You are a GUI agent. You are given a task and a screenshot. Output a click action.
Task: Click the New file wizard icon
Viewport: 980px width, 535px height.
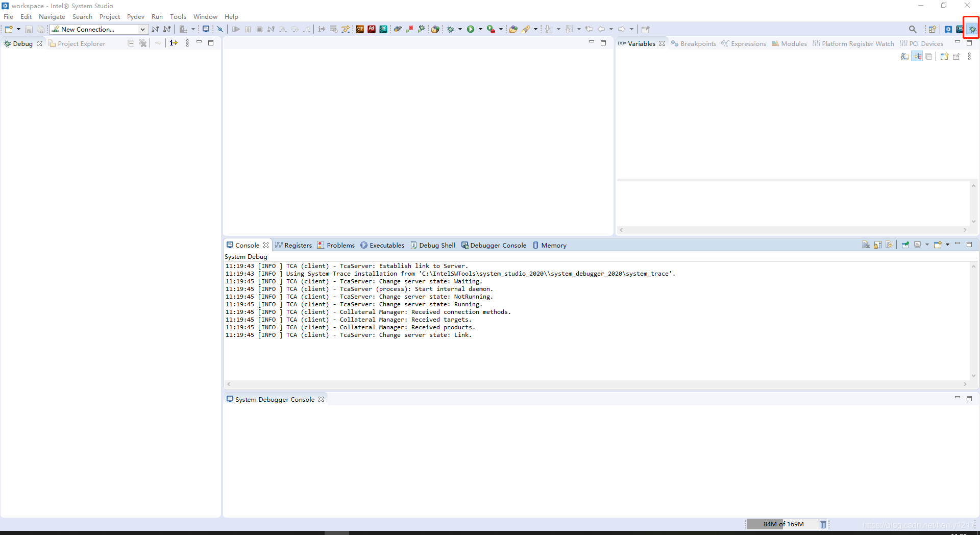tap(9, 29)
